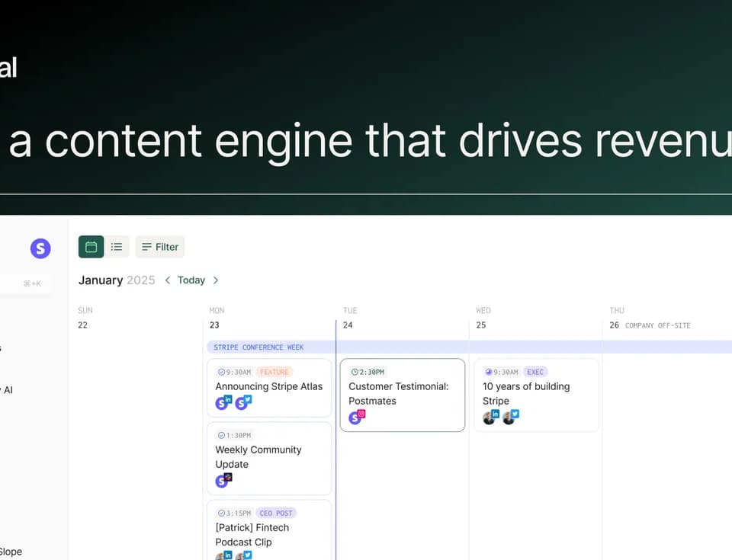Click the Twitter account avatar on Announcing Stripe Atlas
732x560 pixels.
click(x=242, y=403)
